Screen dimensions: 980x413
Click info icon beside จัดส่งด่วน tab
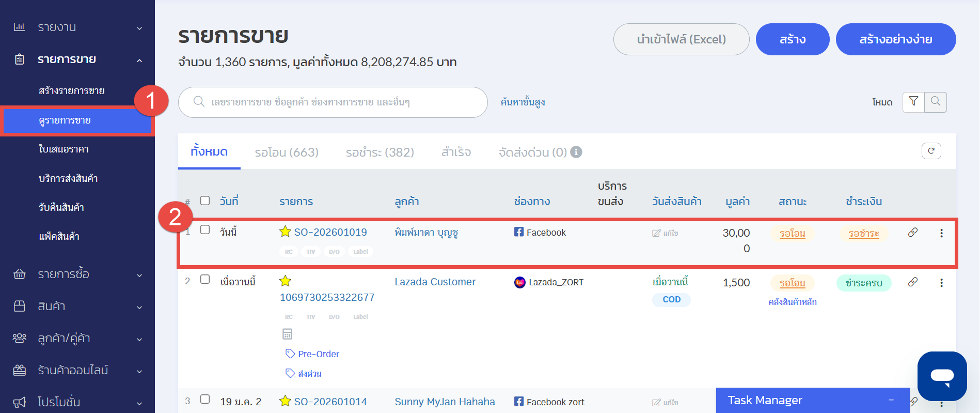(x=576, y=152)
